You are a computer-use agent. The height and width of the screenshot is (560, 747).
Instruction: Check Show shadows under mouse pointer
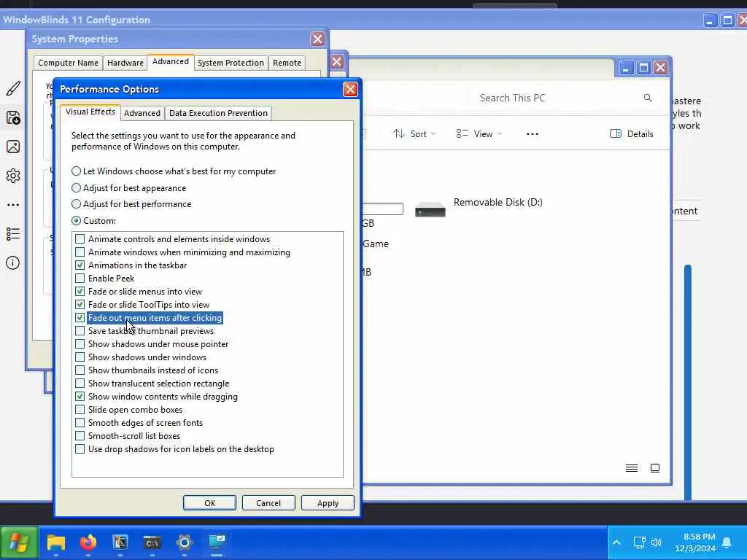(80, 344)
